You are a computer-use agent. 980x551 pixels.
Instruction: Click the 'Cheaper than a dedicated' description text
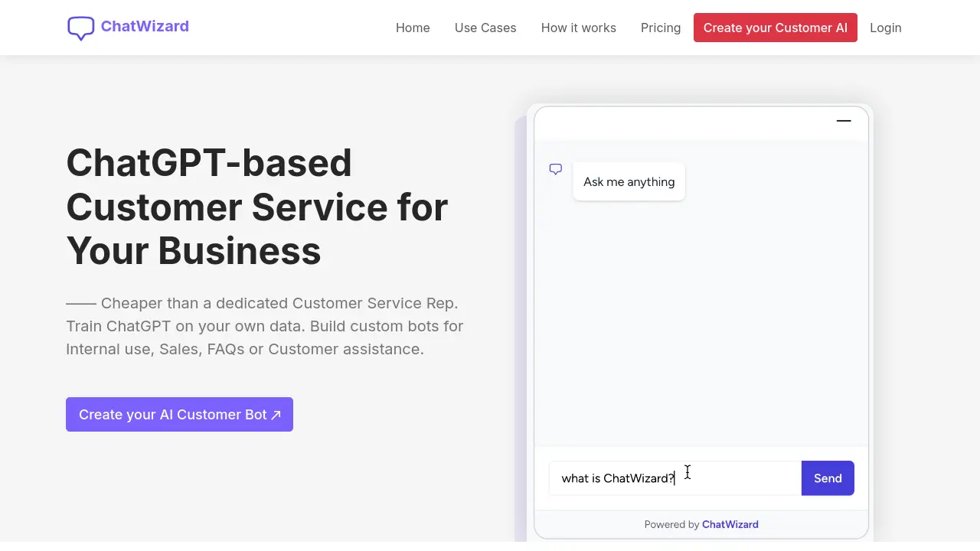[x=265, y=326]
